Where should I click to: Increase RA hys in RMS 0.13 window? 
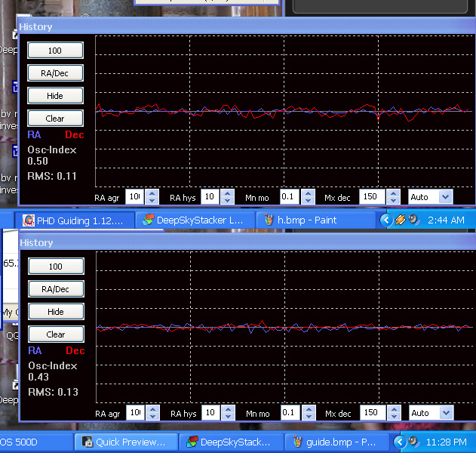pyautogui.click(x=228, y=409)
